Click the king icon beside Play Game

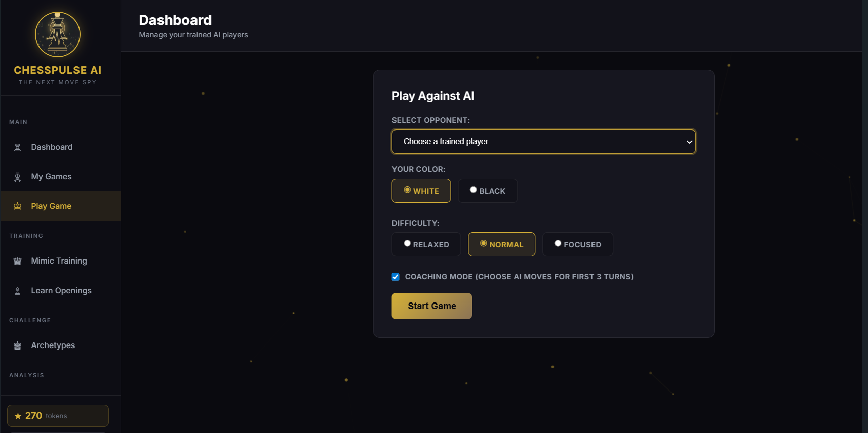pyautogui.click(x=18, y=206)
